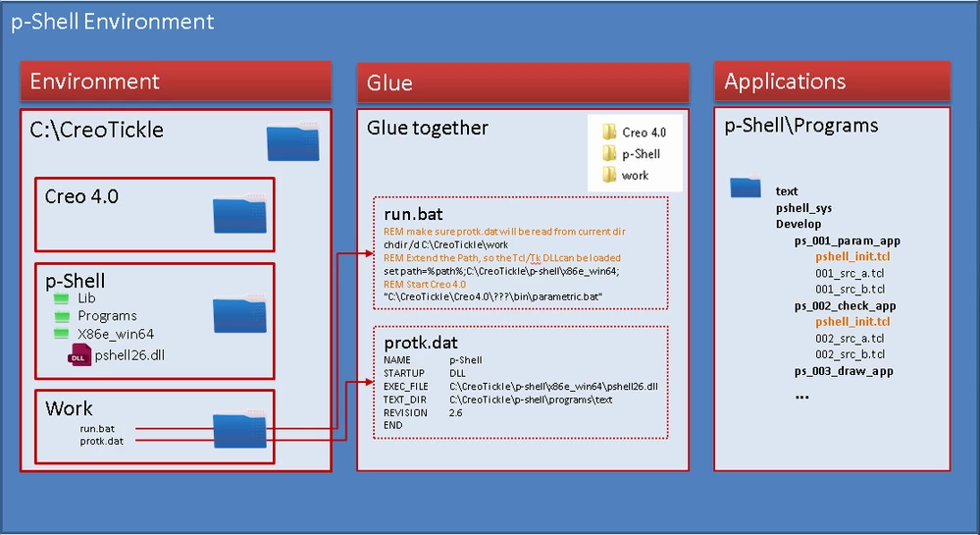Image resolution: width=980 pixels, height=535 pixels.
Task: Click the blue folder icon in p-Shell box
Action: coord(239,313)
